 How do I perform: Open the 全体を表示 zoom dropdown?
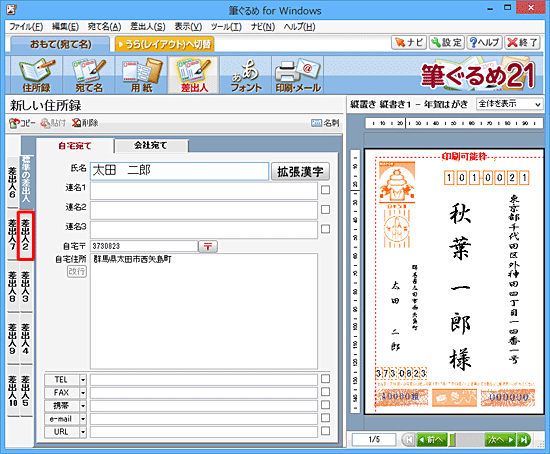point(509,104)
